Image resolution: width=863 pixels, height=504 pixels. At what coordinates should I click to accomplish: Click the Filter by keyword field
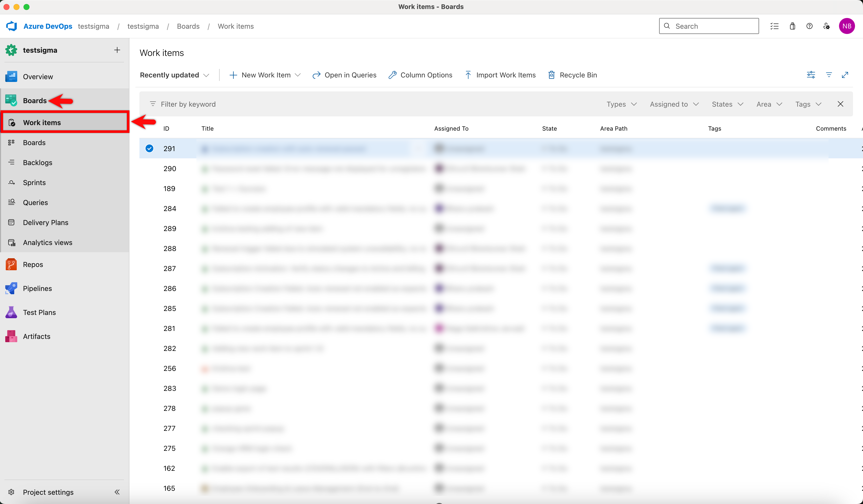[x=188, y=104]
